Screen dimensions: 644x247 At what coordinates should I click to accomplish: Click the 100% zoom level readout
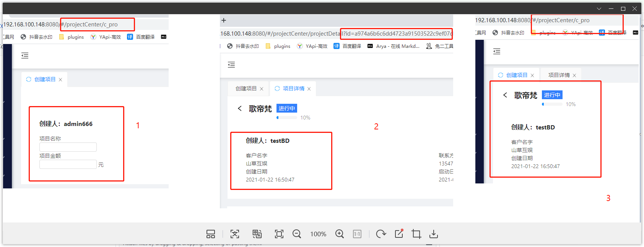click(318, 234)
